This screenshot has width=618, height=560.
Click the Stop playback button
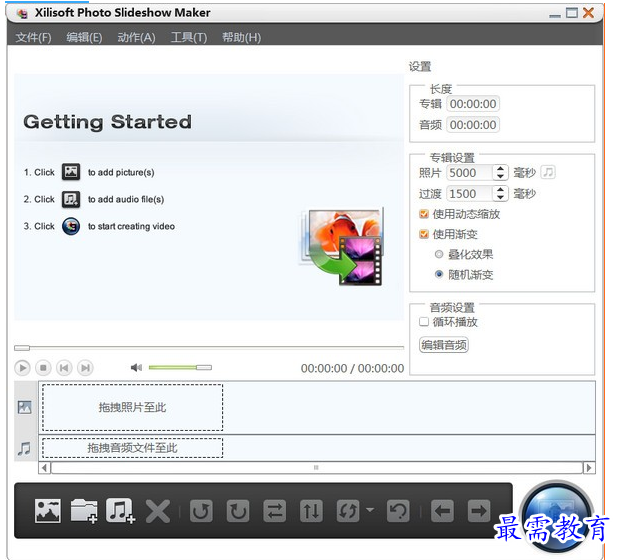tap(43, 368)
